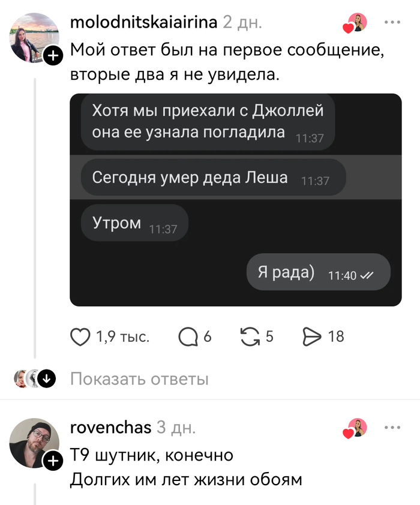Open three-dot menu on molodnitskaiairina's post
This screenshot has width=420, height=505.
(392, 22)
